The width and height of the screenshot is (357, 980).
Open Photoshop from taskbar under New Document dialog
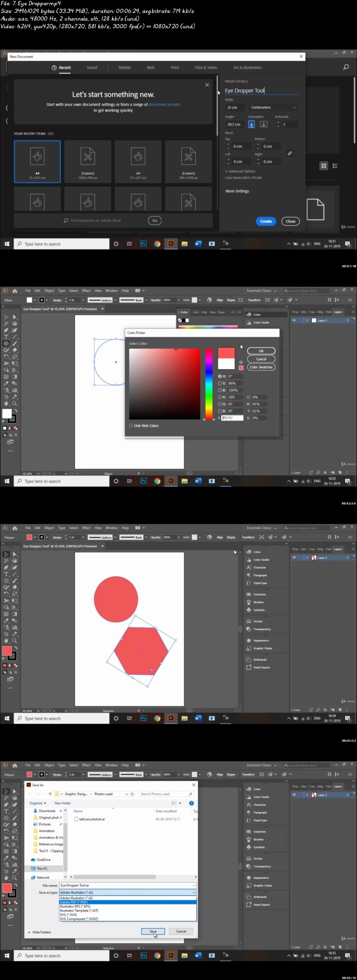click(x=144, y=244)
